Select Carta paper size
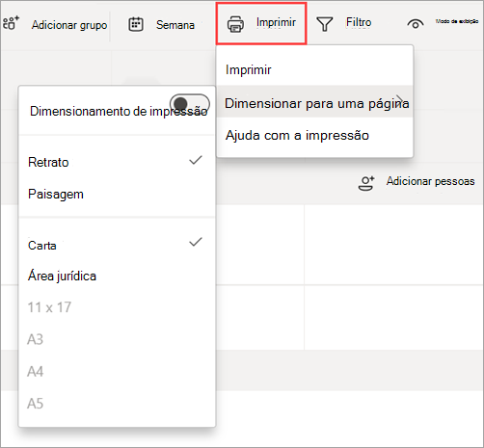This screenshot has width=484, height=448. coord(117,245)
